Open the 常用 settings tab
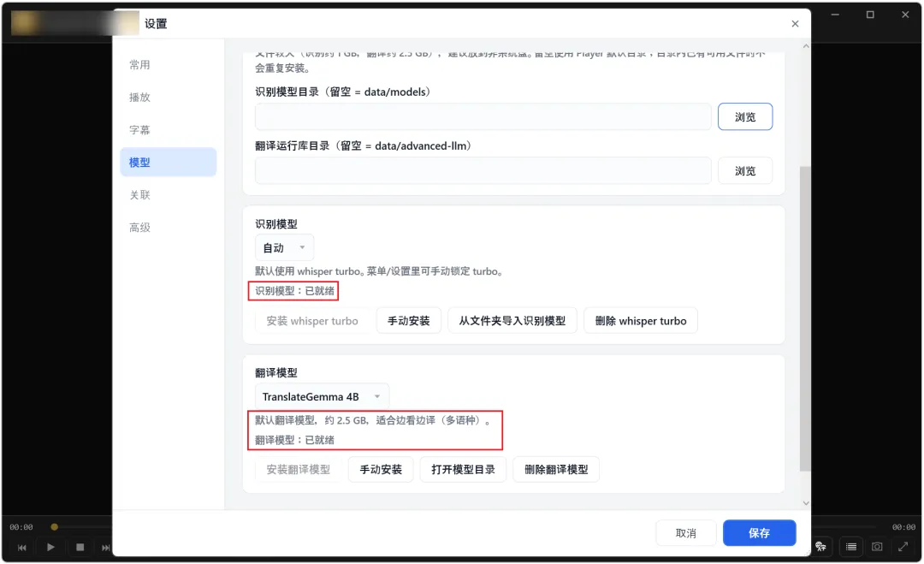Image resolution: width=924 pixels, height=564 pixels. (x=139, y=65)
